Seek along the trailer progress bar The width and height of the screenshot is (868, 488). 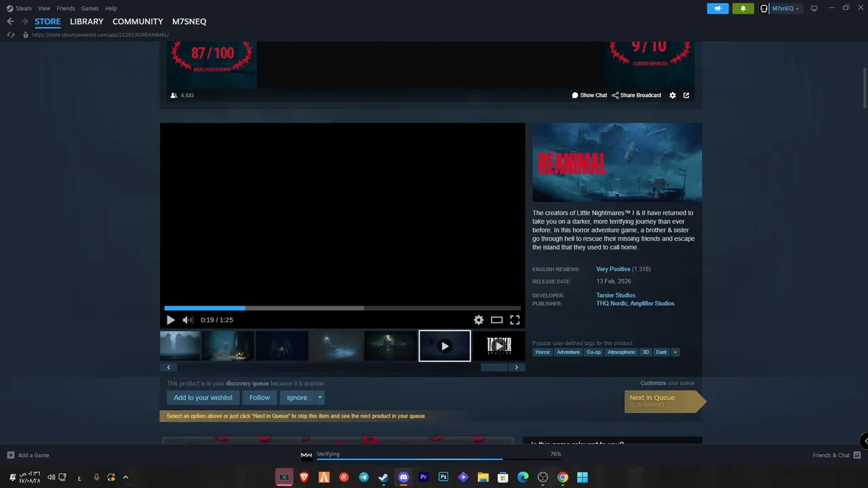pos(342,308)
